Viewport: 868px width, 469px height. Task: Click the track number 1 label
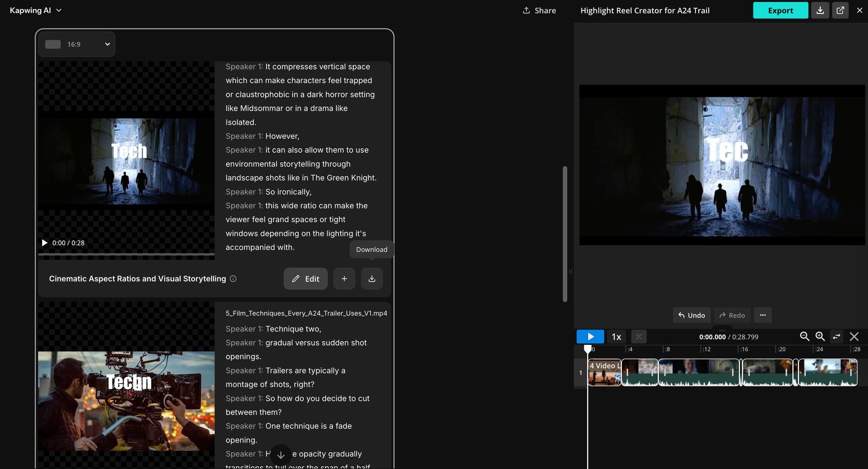581,373
